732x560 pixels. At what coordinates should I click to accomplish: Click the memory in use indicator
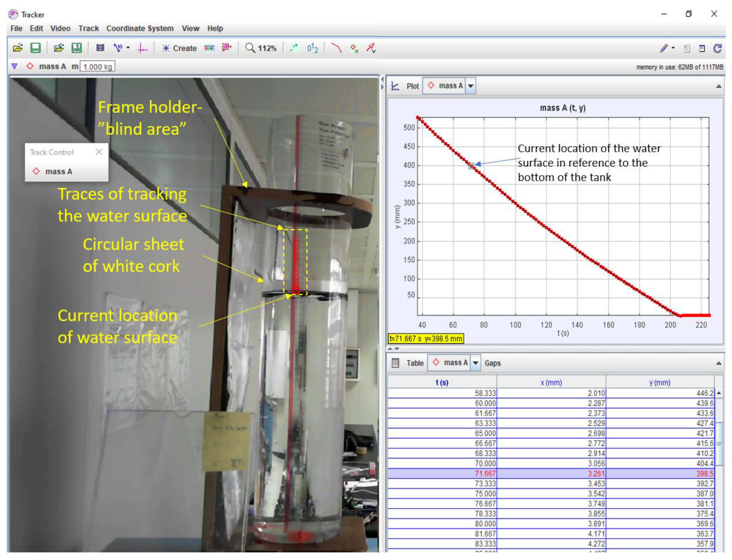click(x=680, y=67)
